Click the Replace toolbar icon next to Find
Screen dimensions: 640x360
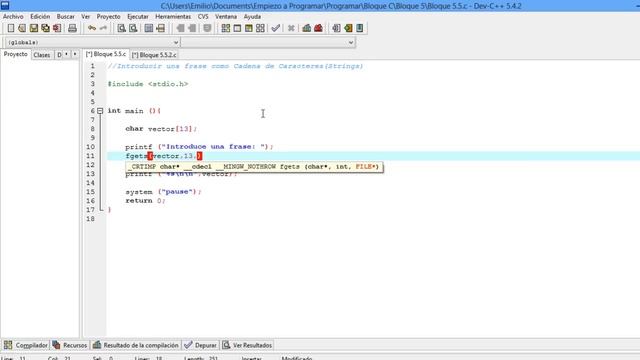point(133,28)
